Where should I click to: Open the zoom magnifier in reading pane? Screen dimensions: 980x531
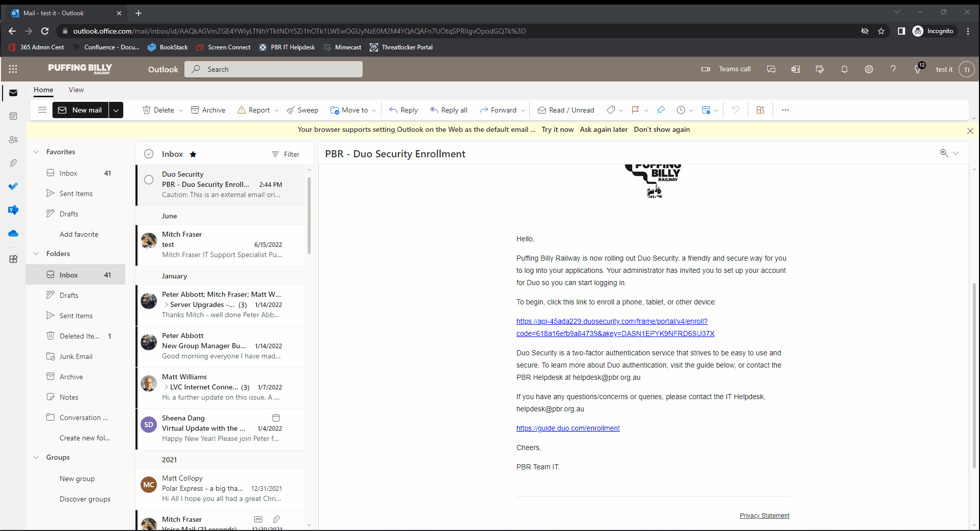(944, 153)
